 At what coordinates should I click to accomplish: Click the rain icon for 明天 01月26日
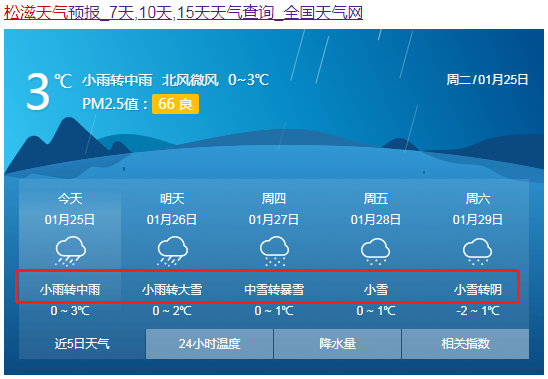coord(172,251)
